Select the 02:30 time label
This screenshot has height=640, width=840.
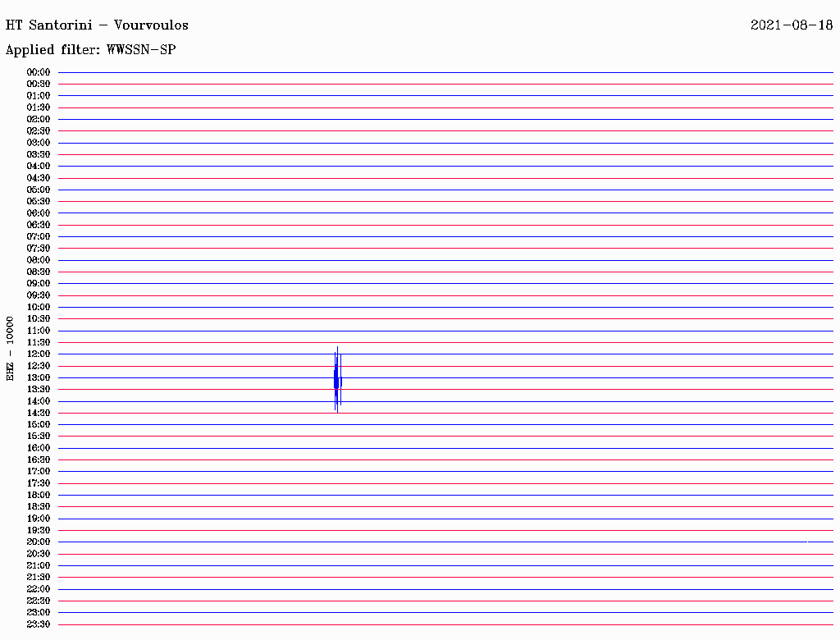pyautogui.click(x=39, y=131)
